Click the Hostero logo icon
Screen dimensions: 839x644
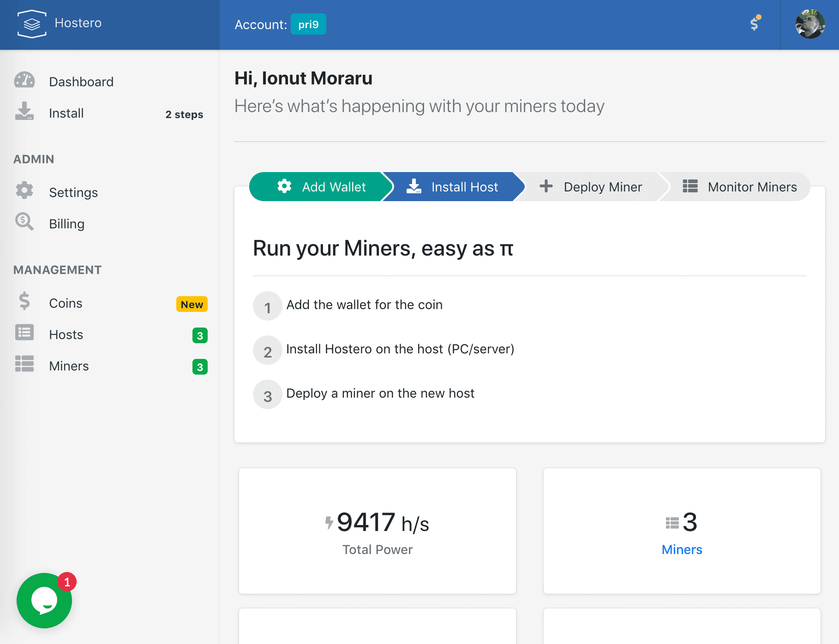[x=31, y=24]
